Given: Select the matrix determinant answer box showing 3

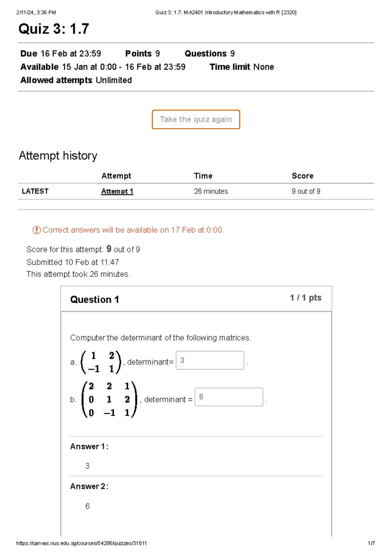Looking at the screenshot, I should click(x=210, y=361).
